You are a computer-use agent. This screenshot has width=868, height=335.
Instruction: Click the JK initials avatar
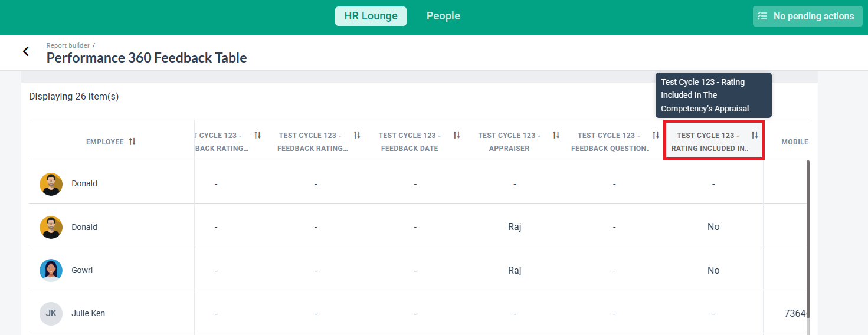tap(51, 313)
